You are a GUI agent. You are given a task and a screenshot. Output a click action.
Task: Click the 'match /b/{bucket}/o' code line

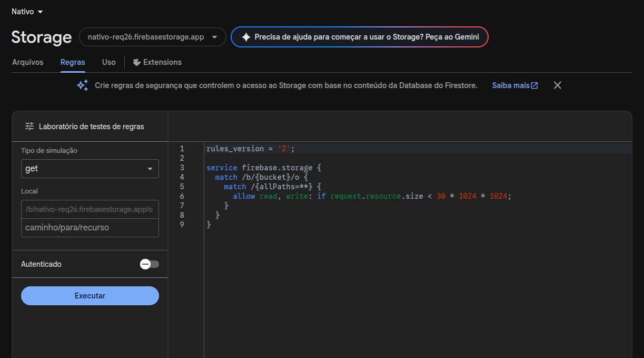261,177
